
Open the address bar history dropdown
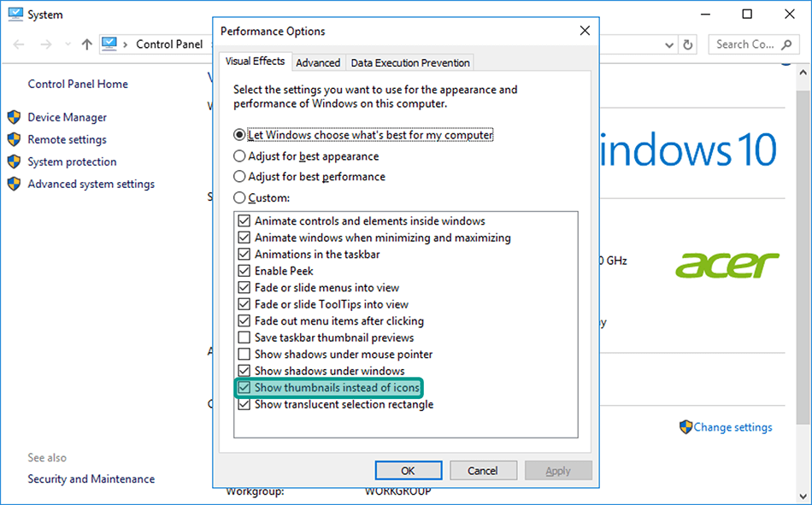point(669,45)
